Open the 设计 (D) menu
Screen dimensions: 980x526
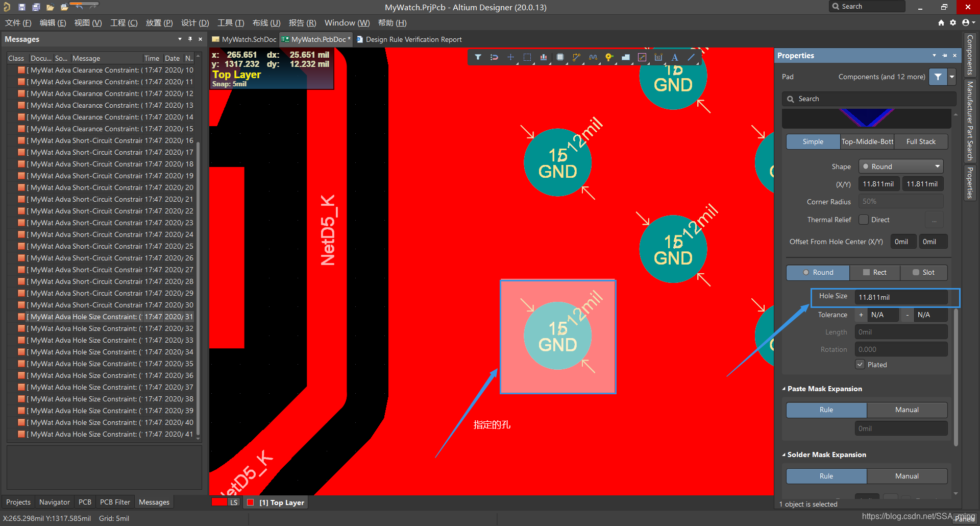(195, 23)
